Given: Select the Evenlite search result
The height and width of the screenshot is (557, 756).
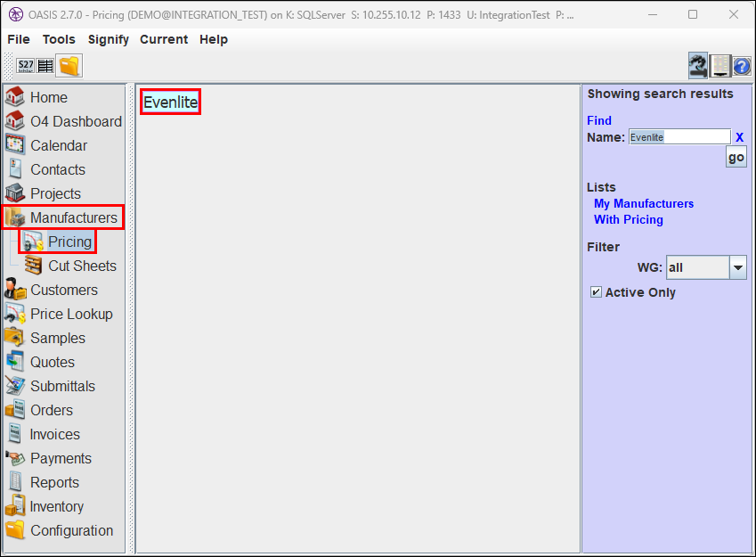Looking at the screenshot, I should pos(170,102).
